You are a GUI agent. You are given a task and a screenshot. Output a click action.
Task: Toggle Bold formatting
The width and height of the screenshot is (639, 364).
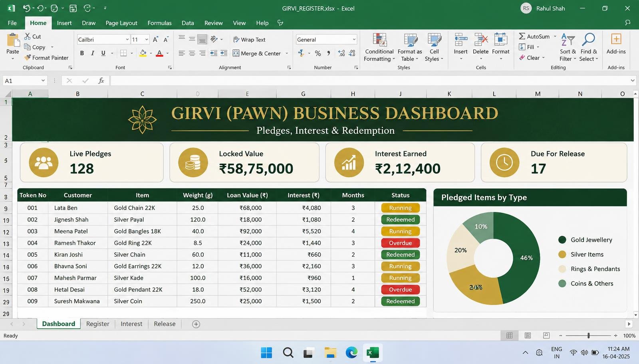(82, 53)
